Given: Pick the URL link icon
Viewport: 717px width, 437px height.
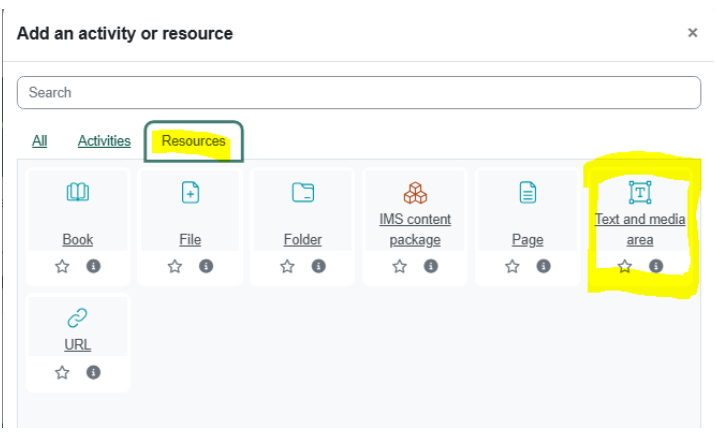Looking at the screenshot, I should pos(77,318).
